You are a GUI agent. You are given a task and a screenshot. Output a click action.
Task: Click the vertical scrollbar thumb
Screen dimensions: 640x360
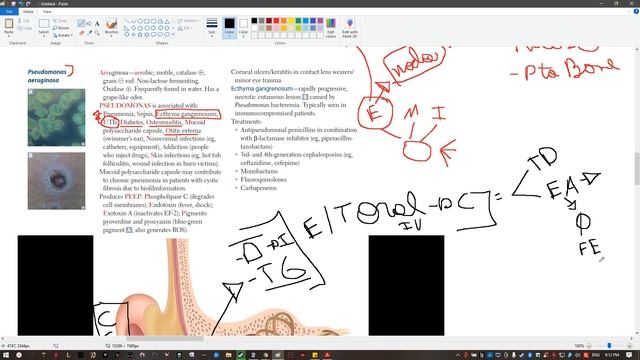click(x=637, y=168)
